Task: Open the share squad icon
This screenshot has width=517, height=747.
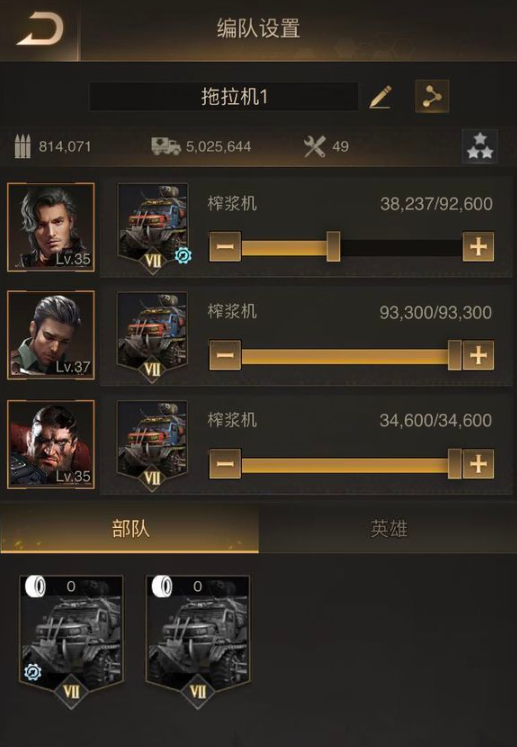Action: [432, 96]
